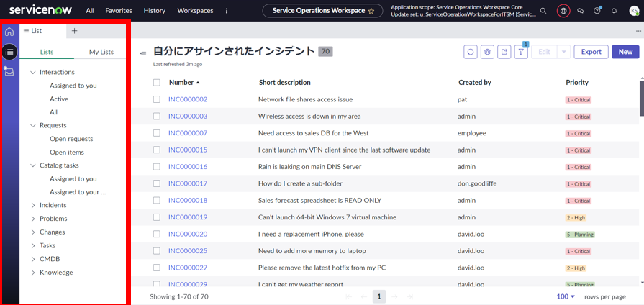Viewport: 644px width, 305px height.
Task: Toggle select-all checkbox in header row
Action: pyautogui.click(x=156, y=83)
